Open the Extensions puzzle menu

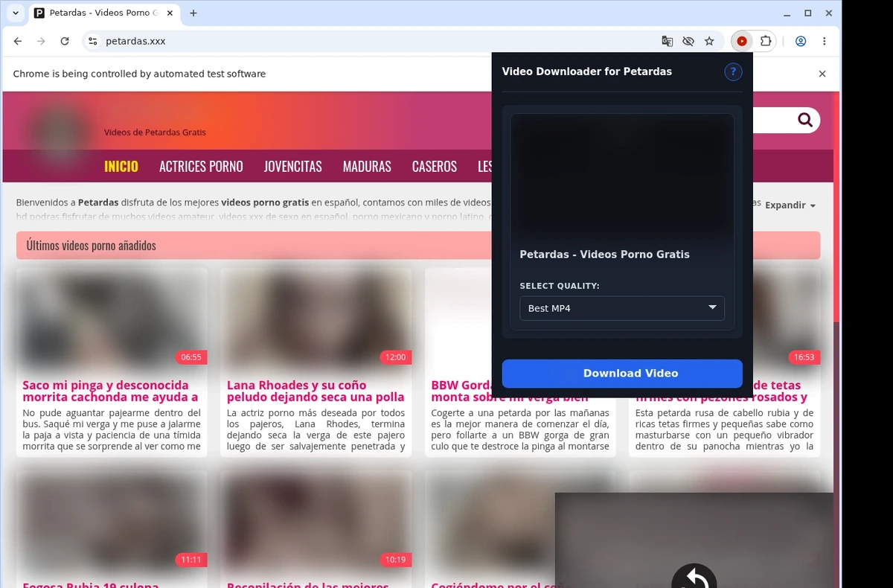765,41
